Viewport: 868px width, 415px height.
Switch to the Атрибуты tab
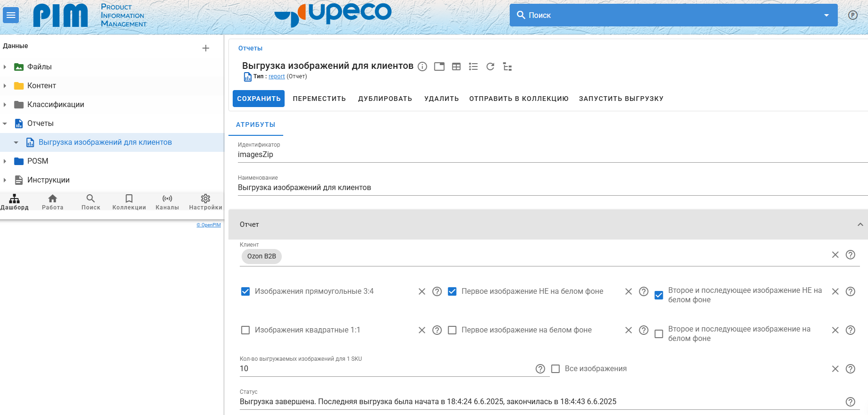[x=255, y=124]
